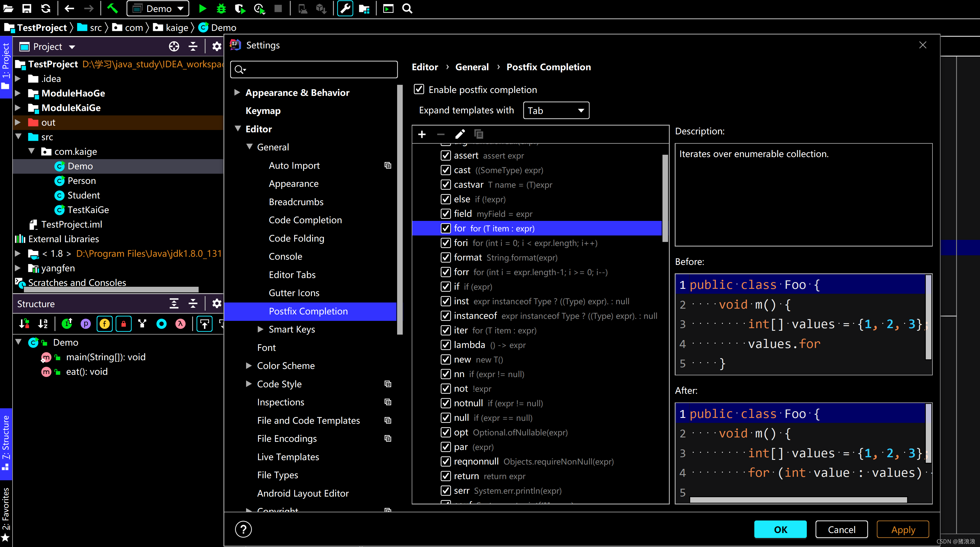Click the Profiler run icon
Screen dimensions: 980x547
[260, 8]
